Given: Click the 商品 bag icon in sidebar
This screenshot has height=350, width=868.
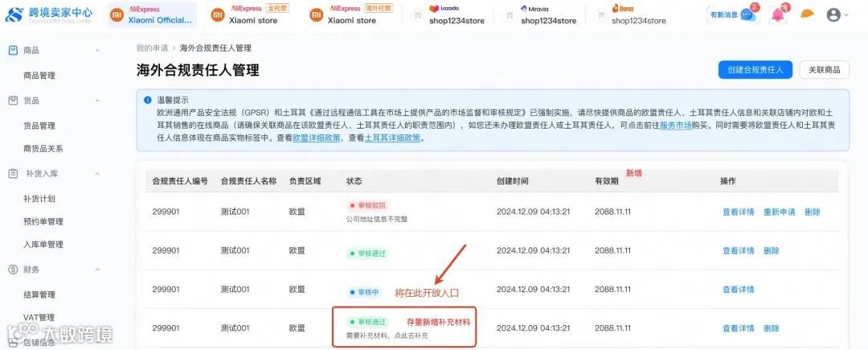Looking at the screenshot, I should pyautogui.click(x=14, y=51).
